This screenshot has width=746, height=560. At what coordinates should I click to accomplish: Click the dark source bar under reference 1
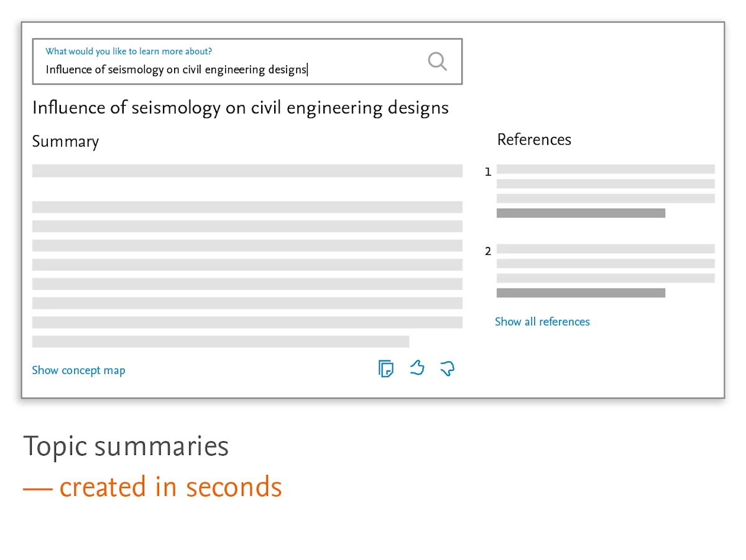tap(581, 213)
